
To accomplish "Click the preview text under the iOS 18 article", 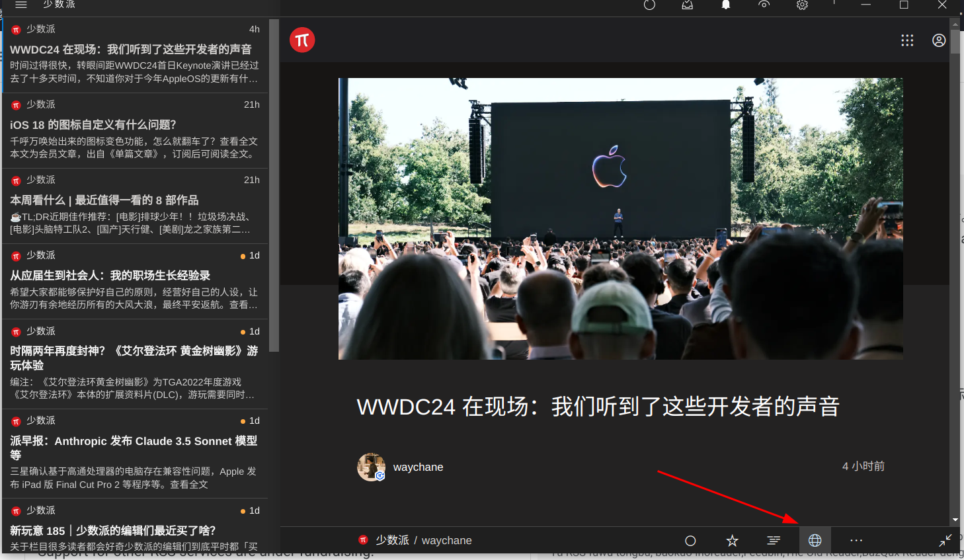I will 134,147.
